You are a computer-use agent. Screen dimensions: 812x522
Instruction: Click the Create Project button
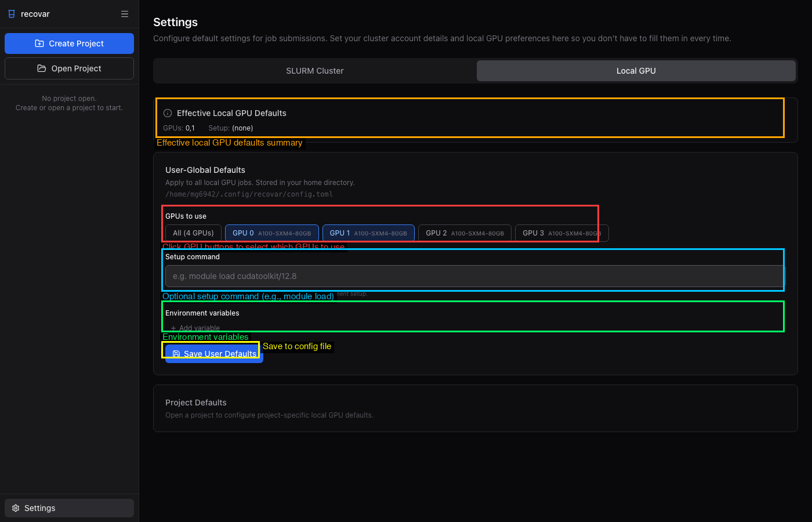69,43
